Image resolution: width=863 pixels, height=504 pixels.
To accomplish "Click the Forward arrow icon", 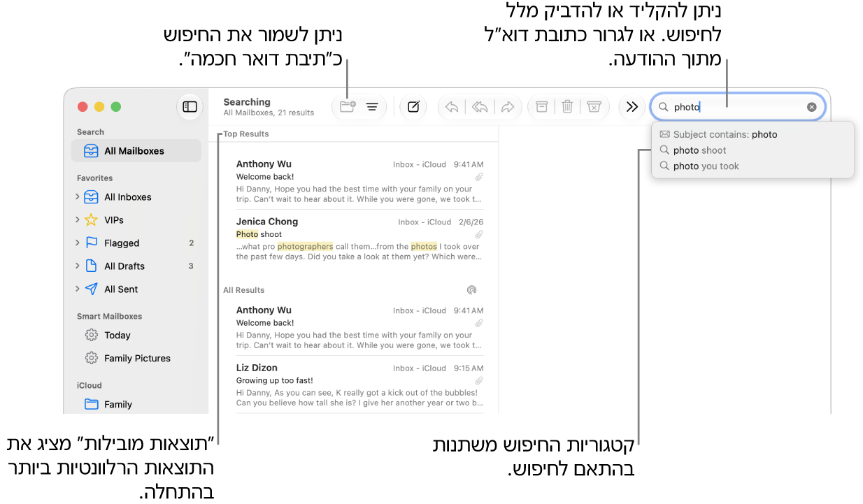I will [x=508, y=107].
